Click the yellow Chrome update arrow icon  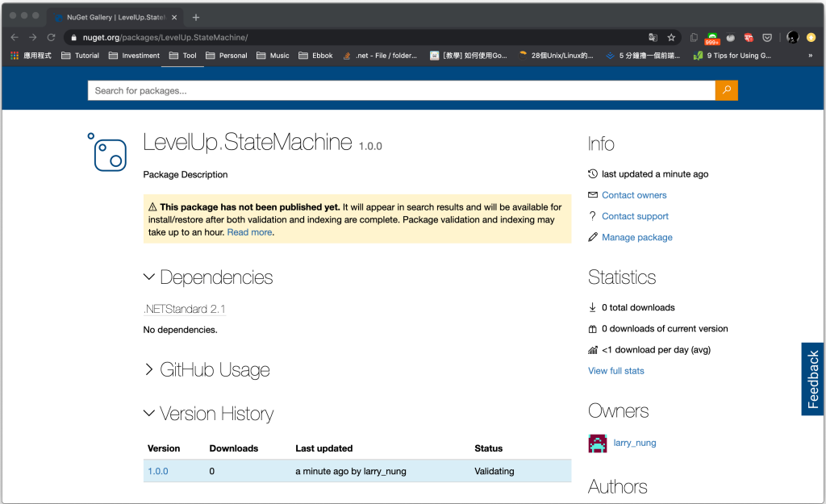point(811,37)
